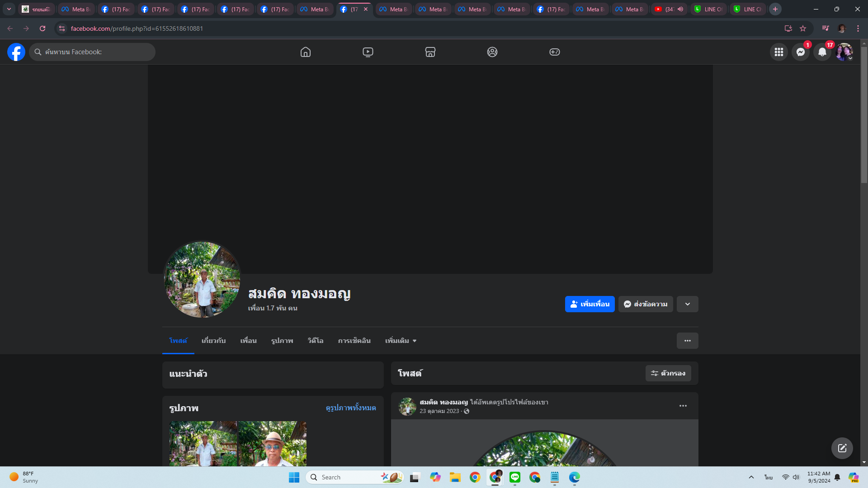This screenshot has width=868, height=488.
Task: Open the Facebook Home icon
Action: tap(306, 52)
